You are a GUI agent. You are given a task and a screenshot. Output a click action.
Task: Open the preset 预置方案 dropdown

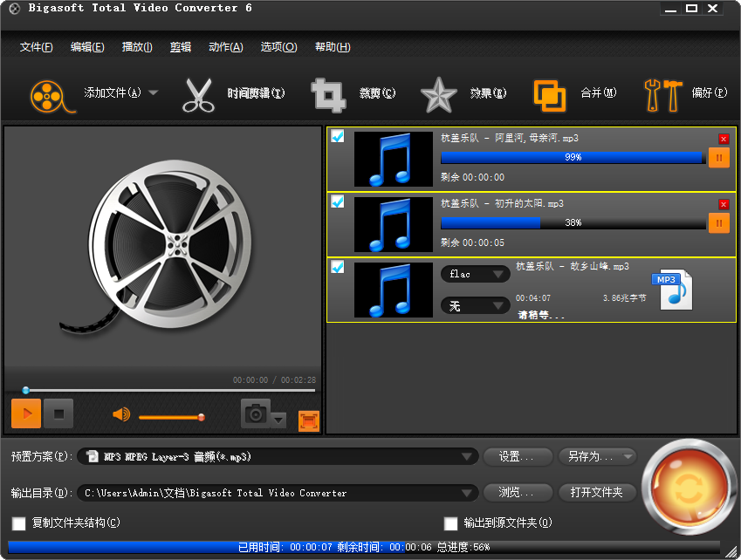pos(468,456)
